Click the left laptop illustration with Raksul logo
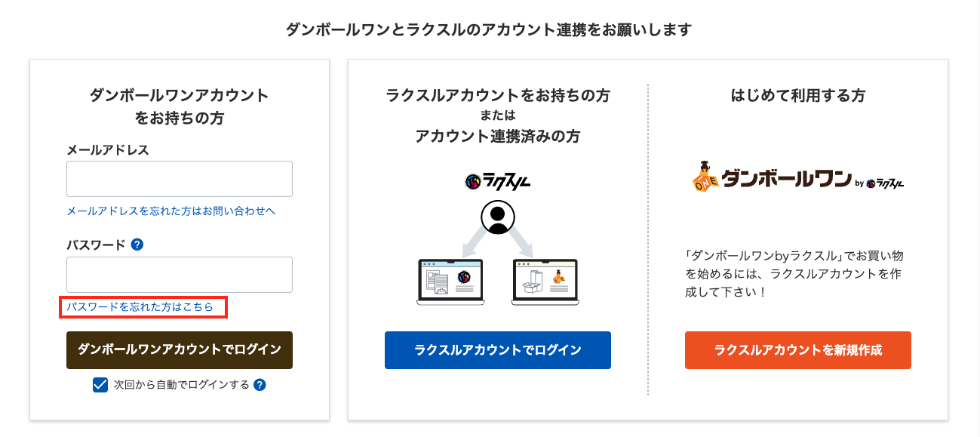 [450, 282]
